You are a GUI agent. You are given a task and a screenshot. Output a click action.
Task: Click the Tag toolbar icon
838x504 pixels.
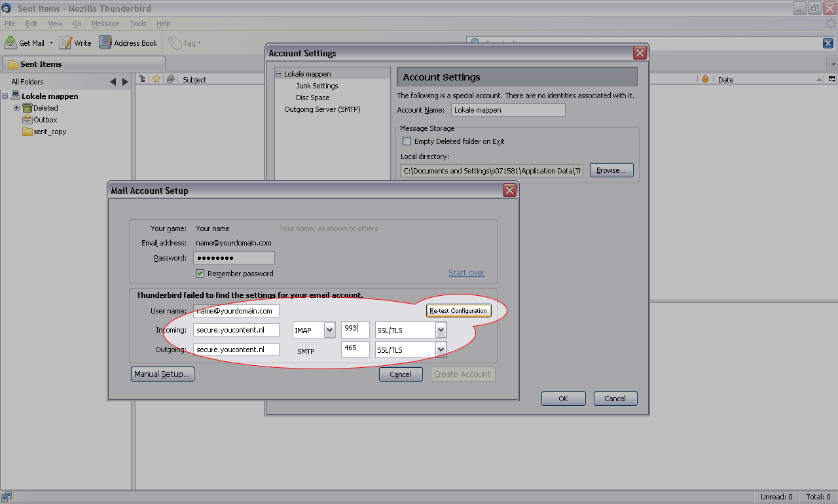pos(175,43)
